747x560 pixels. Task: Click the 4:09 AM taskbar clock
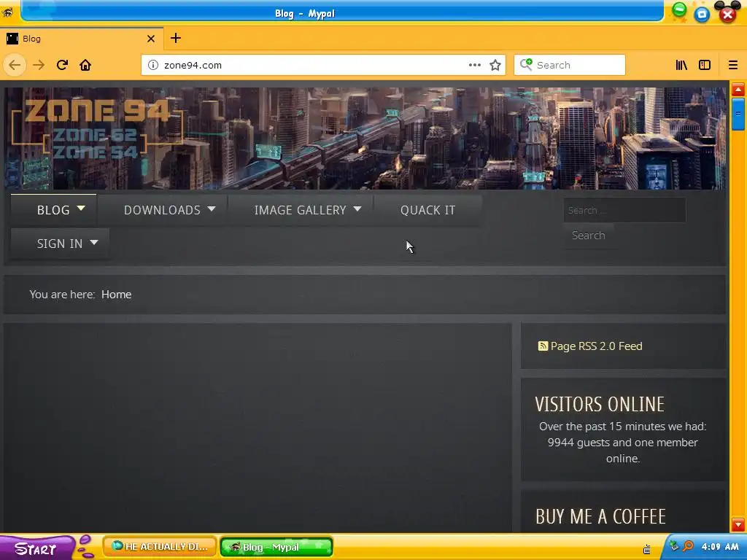click(x=720, y=546)
